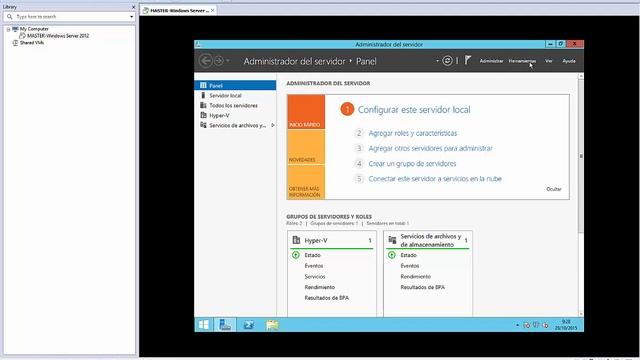This screenshot has width=640, height=360.
Task: Click the Inicio rápido orange tile
Action: 306,112
